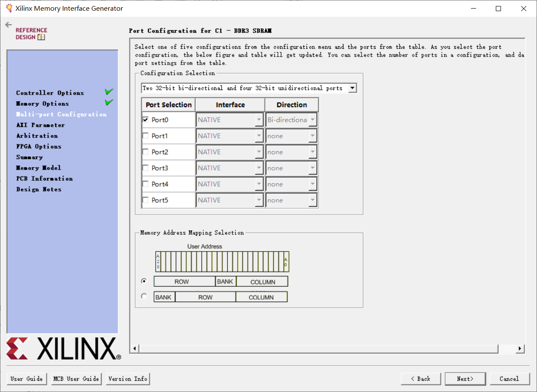The image size is (537, 392).
Task: Minimize the Memory Interface Generator window
Action: click(x=474, y=9)
